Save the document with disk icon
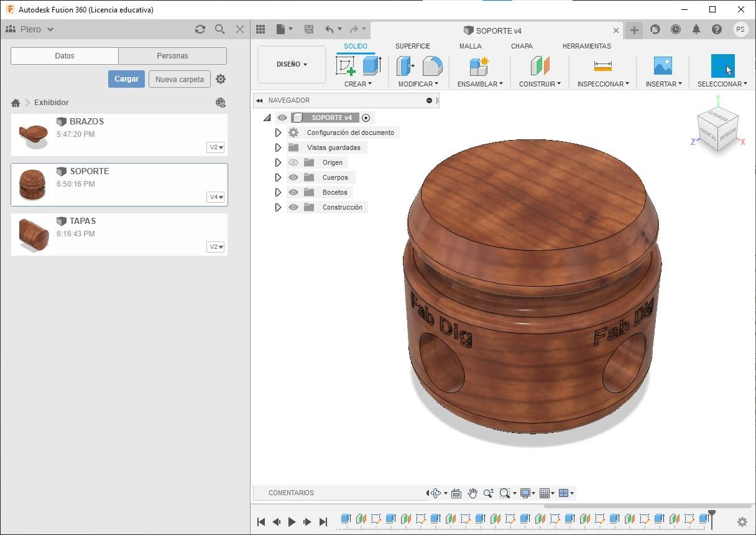The height and width of the screenshot is (535, 756). [309, 29]
